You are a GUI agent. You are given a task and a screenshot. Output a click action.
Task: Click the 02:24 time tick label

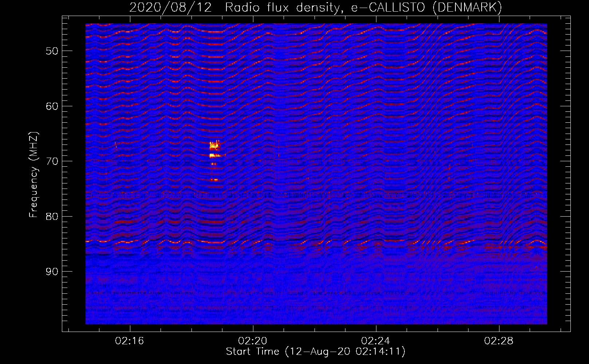pos(376,341)
